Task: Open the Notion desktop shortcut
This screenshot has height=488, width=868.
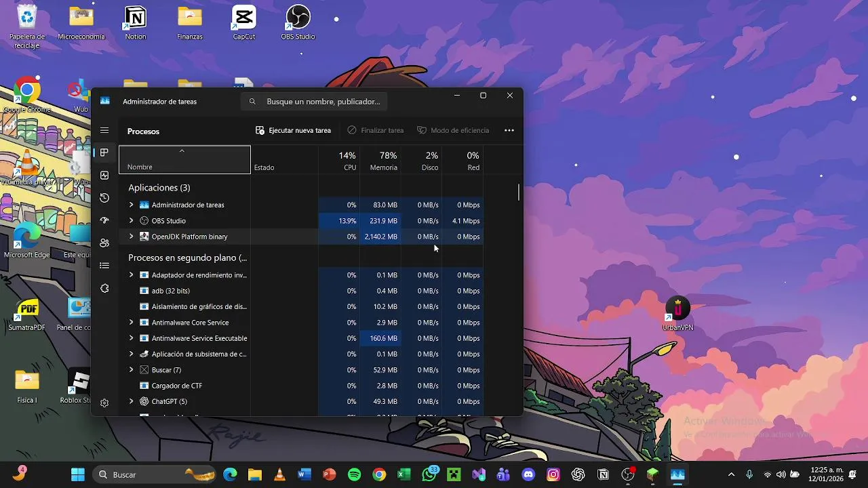Action: pos(136,23)
